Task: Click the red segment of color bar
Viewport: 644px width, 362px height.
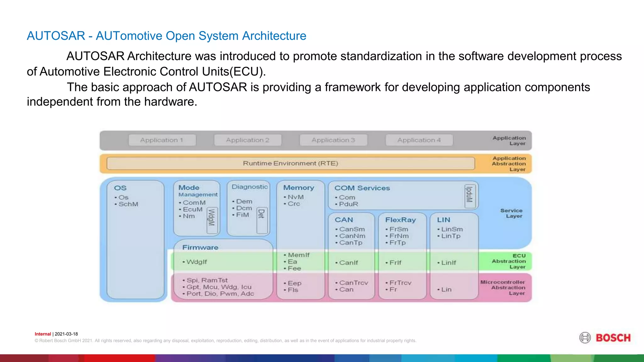Action: point(119,358)
